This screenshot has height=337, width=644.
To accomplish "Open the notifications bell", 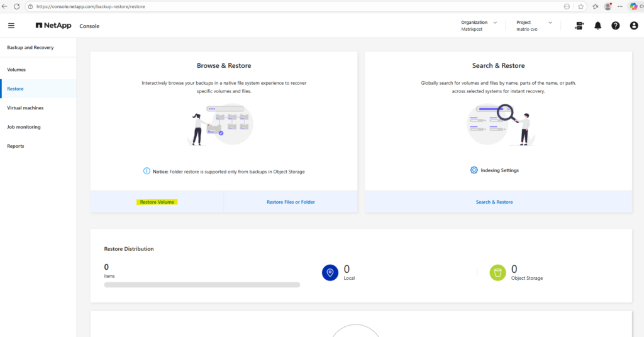I will tap(597, 26).
